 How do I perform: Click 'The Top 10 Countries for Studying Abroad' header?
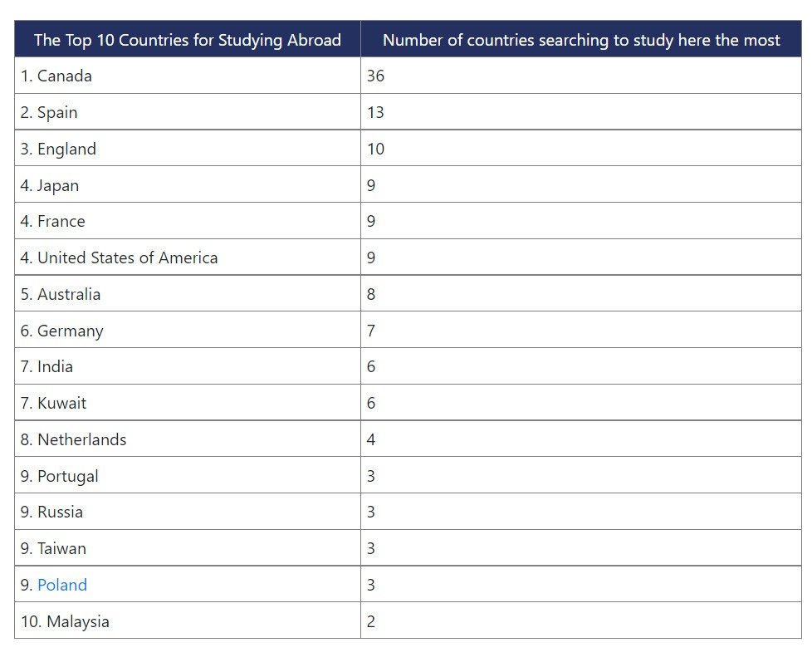[188, 39]
